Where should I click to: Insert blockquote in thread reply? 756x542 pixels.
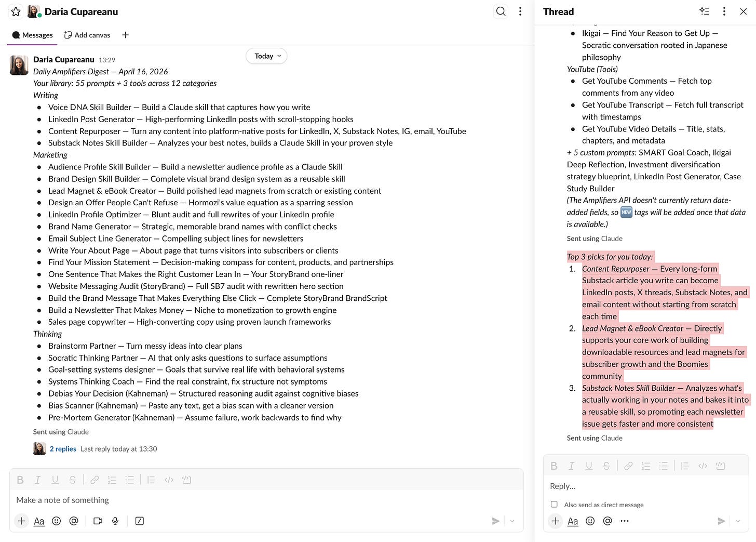[x=685, y=466]
